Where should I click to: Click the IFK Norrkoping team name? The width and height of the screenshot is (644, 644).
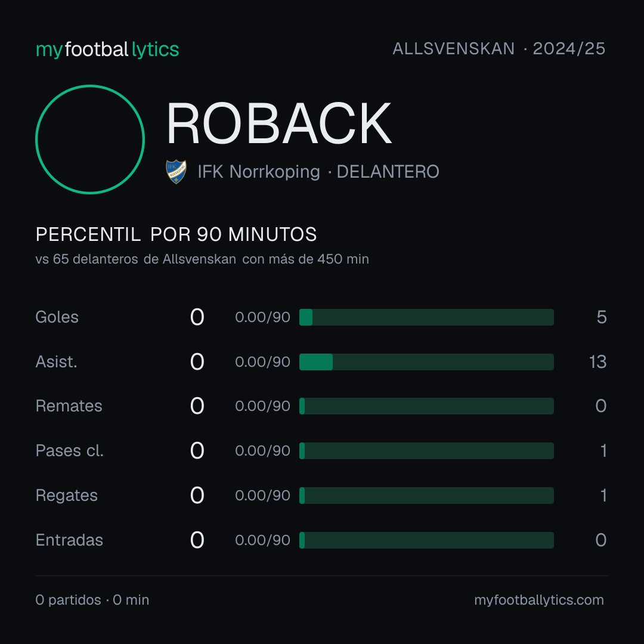[x=259, y=172]
